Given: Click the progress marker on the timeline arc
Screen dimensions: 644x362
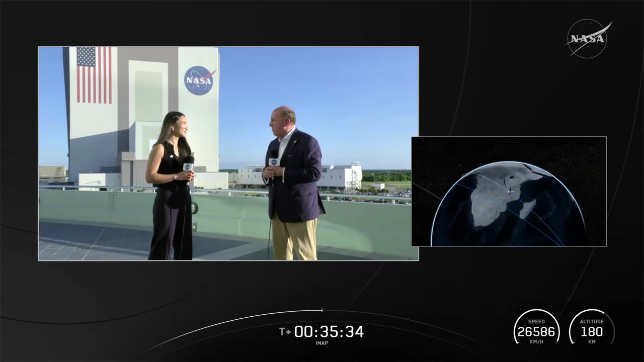Looking at the screenshot, I should coord(322,310).
